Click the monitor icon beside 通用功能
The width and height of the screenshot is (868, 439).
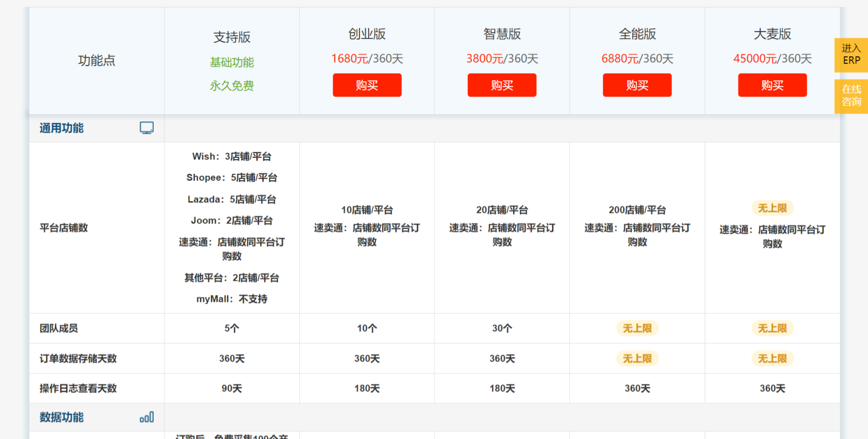point(147,128)
